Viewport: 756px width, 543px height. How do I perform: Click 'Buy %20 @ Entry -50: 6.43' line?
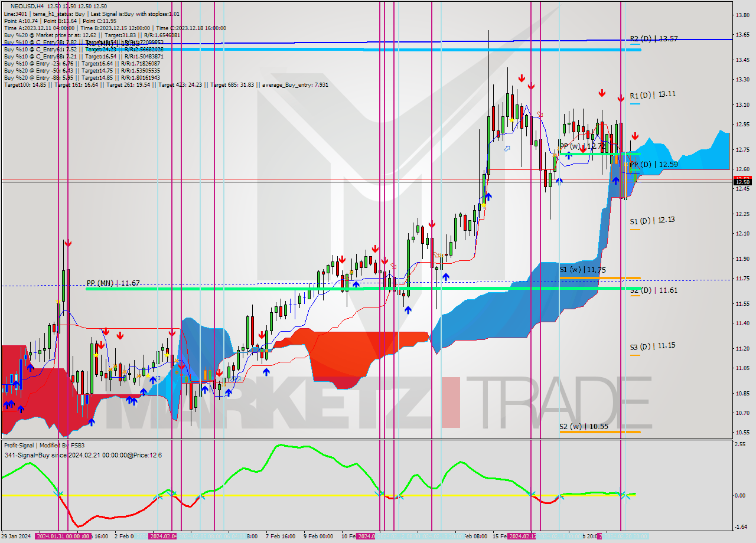click(82, 70)
